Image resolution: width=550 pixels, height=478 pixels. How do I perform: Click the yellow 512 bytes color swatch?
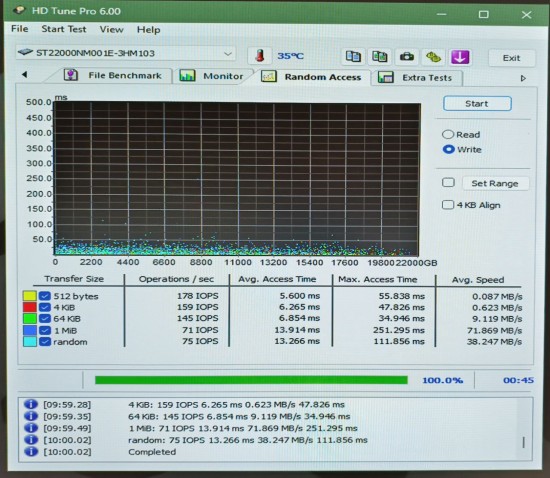pos(29,296)
